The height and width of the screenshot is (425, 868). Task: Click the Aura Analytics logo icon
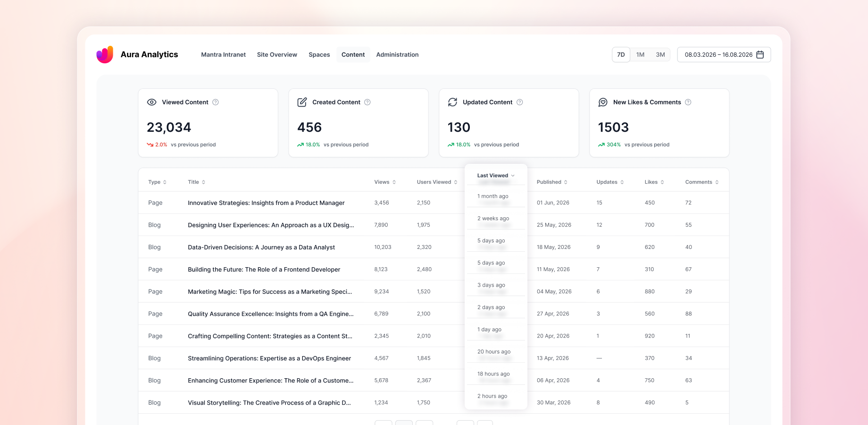105,54
